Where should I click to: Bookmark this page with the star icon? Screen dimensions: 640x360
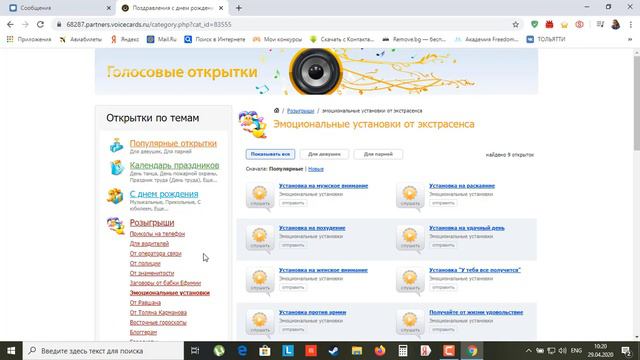(x=516, y=24)
